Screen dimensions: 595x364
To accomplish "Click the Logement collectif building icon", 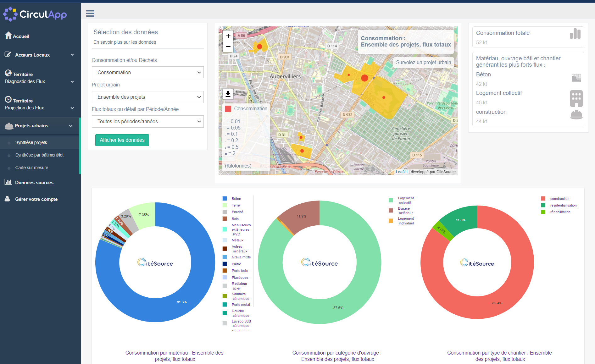I will coord(576,98).
